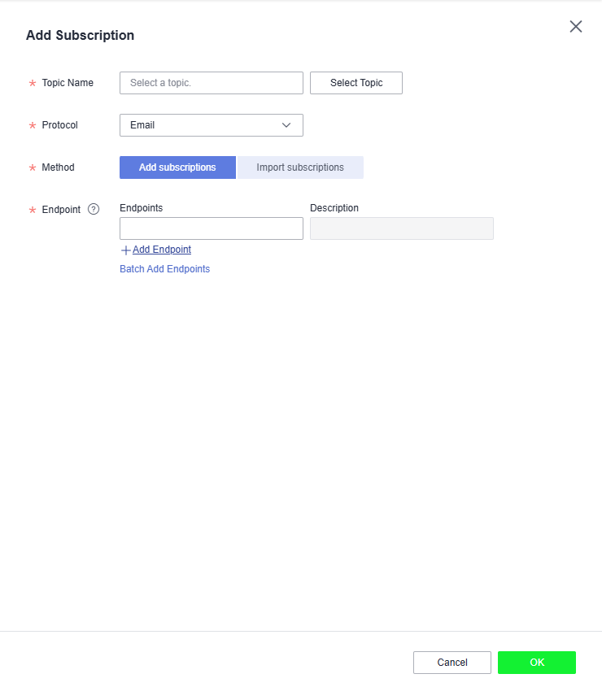The height and width of the screenshot is (700, 602).
Task: Open the Batch Add Endpoints link
Action: pyautogui.click(x=164, y=269)
